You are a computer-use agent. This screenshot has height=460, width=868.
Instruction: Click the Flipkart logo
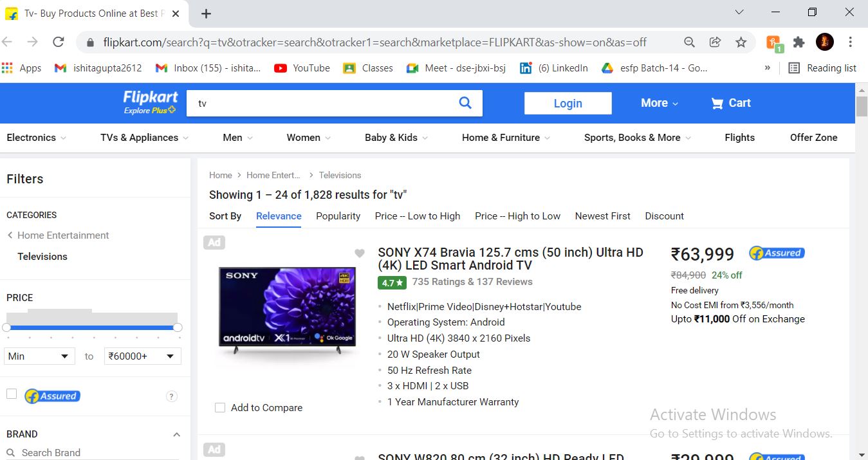tap(151, 102)
